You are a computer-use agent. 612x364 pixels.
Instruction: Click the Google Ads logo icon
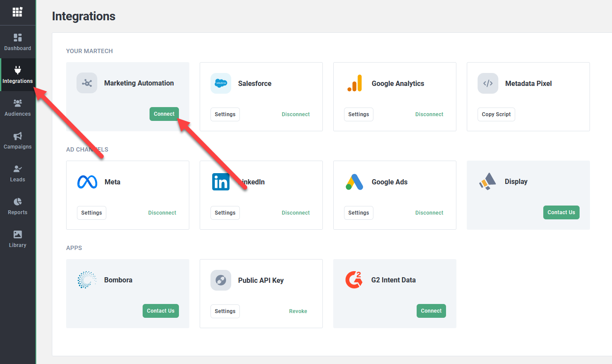[354, 182]
